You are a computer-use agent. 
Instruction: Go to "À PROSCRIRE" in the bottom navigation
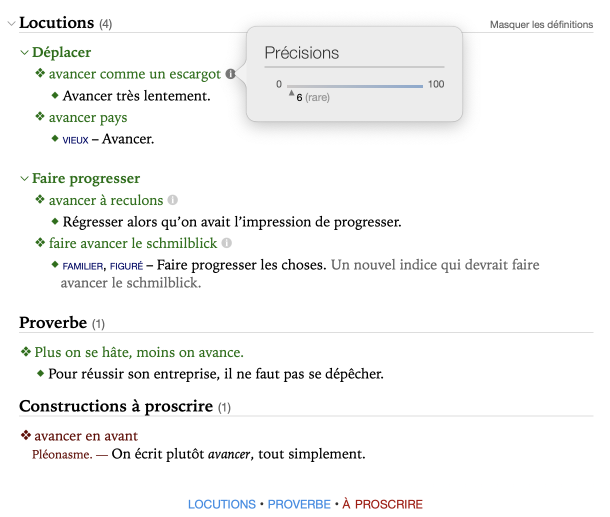click(x=382, y=505)
